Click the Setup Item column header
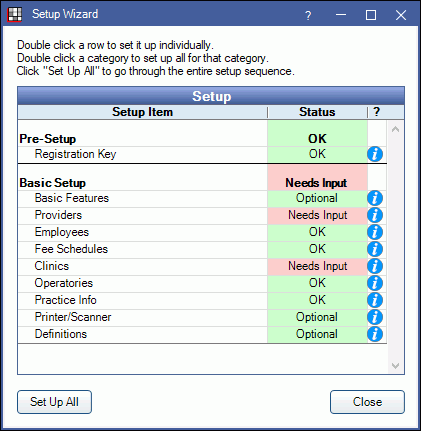The width and height of the screenshot is (421, 431). click(142, 112)
